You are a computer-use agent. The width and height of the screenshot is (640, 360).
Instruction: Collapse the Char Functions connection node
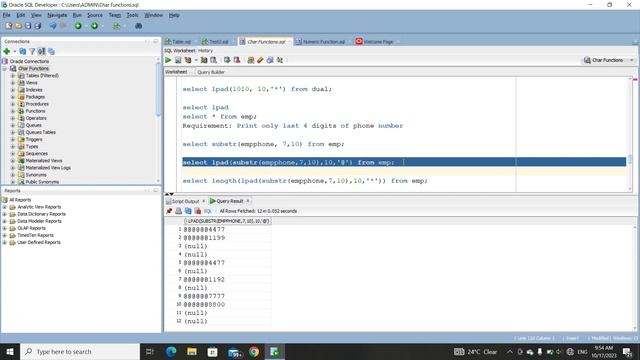click(4, 69)
